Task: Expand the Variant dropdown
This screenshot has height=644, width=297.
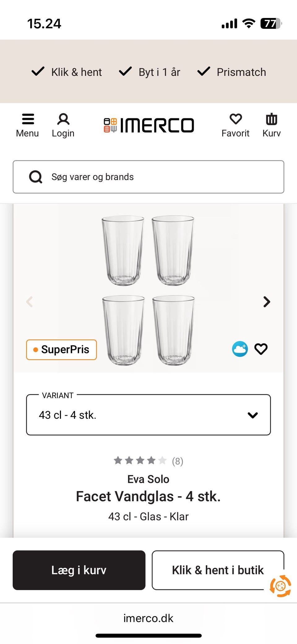Action: 148,415
